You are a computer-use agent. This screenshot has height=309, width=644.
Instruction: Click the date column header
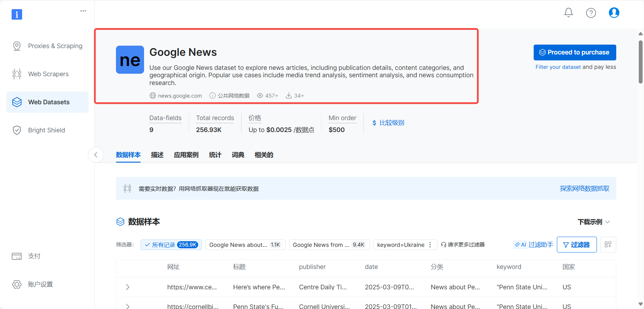(371, 267)
